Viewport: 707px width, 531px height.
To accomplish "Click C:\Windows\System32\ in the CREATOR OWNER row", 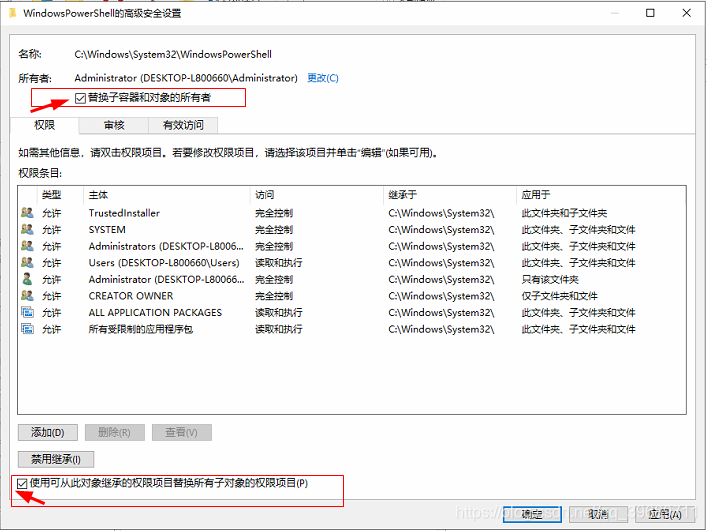I will [x=441, y=296].
